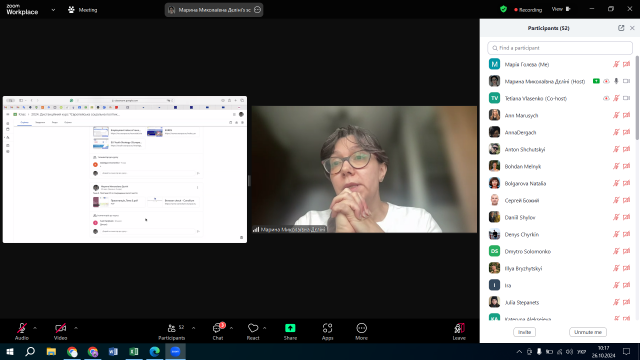Click host's green screen sharing icon
The width and height of the screenshot is (640, 360).
point(596,81)
